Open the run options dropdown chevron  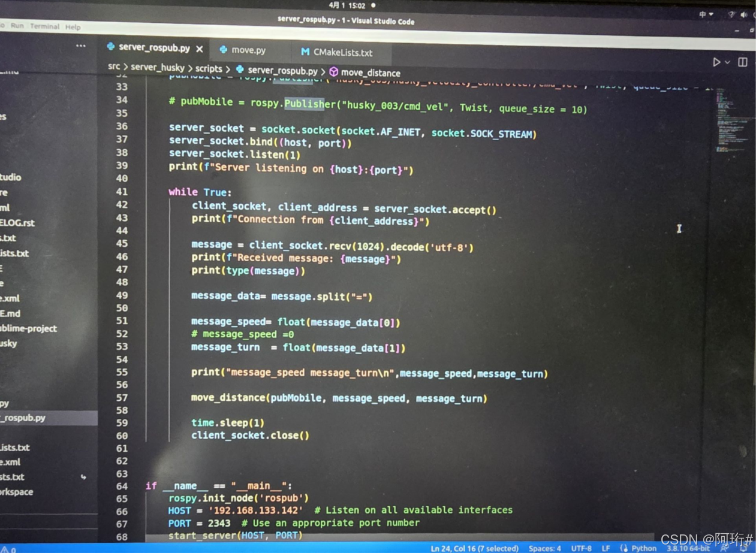click(x=727, y=62)
